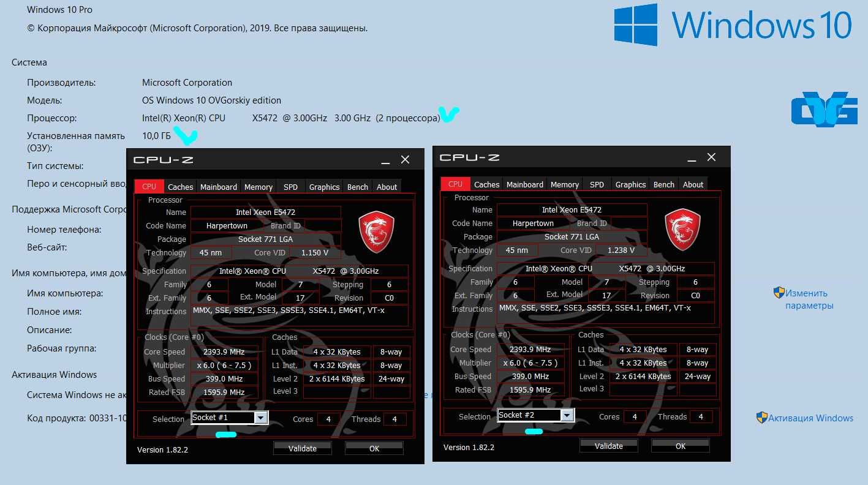This screenshot has width=868, height=485.
Task: Click Microsoft Corporation manufacturer value
Action: 187,82
